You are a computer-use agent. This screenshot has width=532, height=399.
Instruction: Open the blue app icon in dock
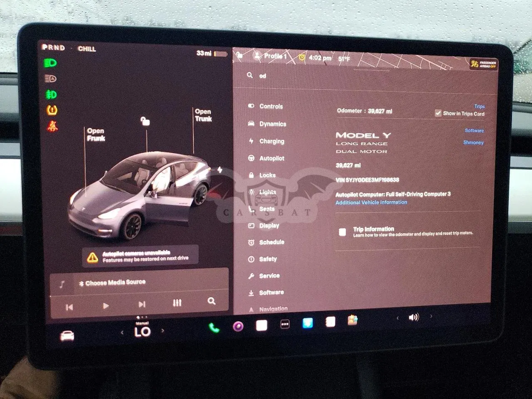[x=308, y=323]
